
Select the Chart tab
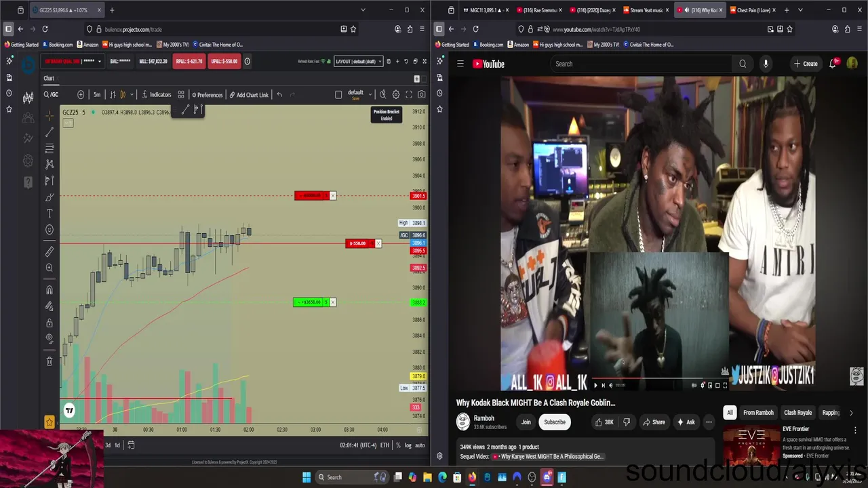tap(49, 79)
